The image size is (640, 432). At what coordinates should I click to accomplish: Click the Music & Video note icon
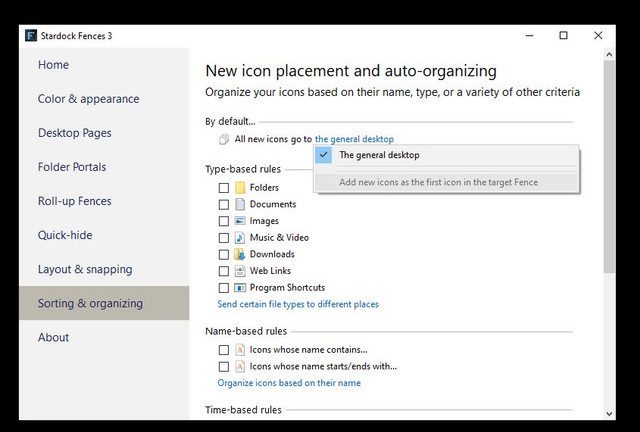pos(240,238)
